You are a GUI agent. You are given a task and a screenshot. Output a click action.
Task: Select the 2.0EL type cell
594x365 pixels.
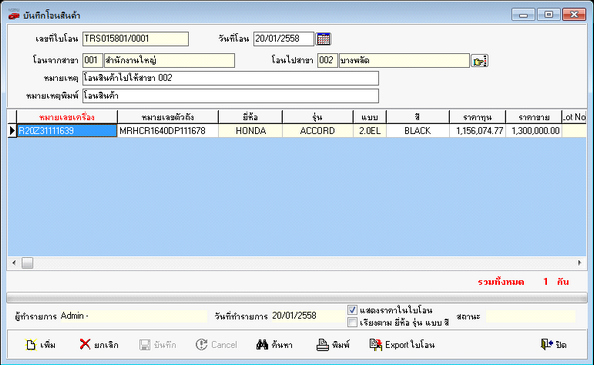click(370, 131)
